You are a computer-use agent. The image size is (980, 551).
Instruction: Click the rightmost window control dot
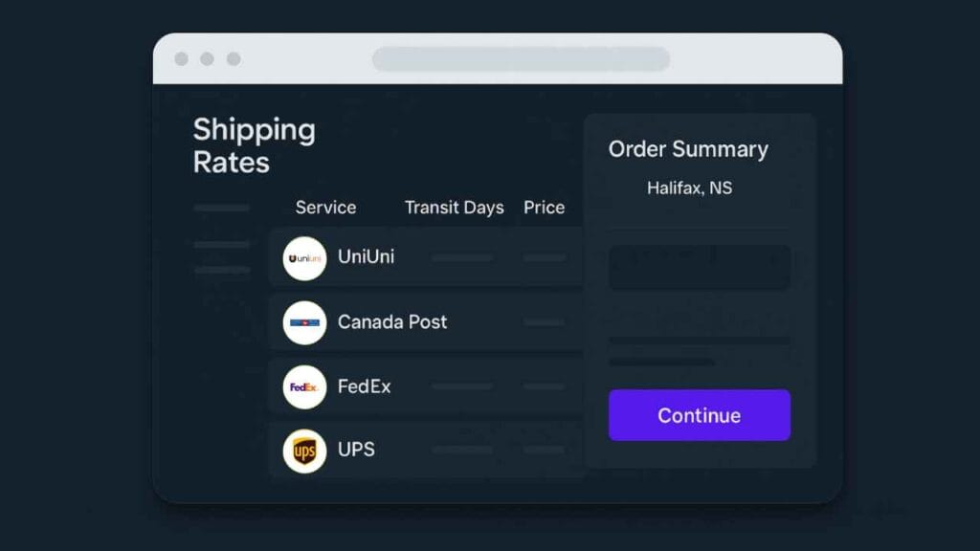[x=233, y=59]
